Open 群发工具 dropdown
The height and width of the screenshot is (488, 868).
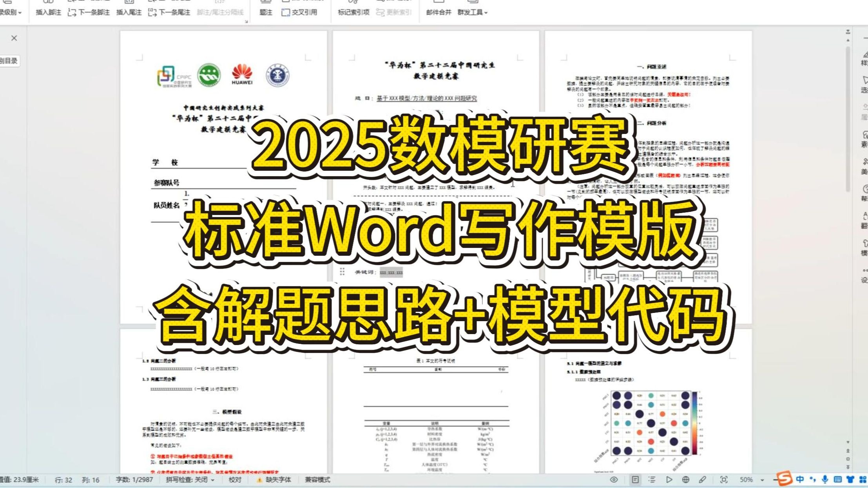pos(472,12)
